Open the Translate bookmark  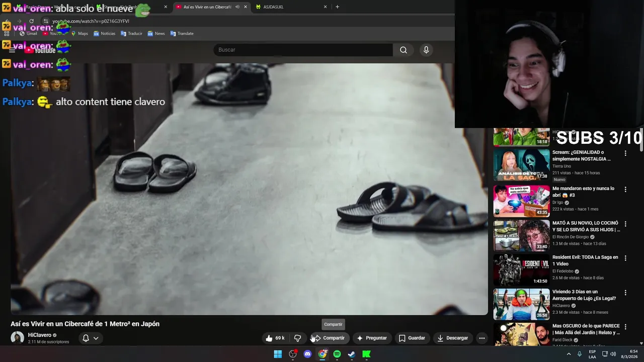[x=182, y=34]
